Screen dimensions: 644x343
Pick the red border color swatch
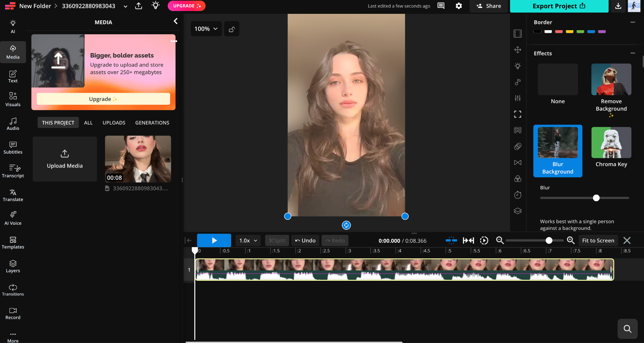[x=559, y=31]
